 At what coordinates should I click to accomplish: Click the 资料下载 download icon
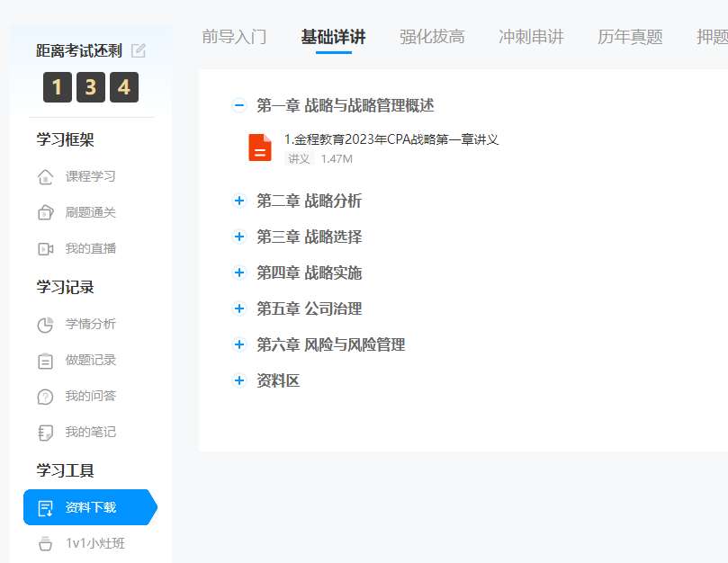[x=45, y=508]
